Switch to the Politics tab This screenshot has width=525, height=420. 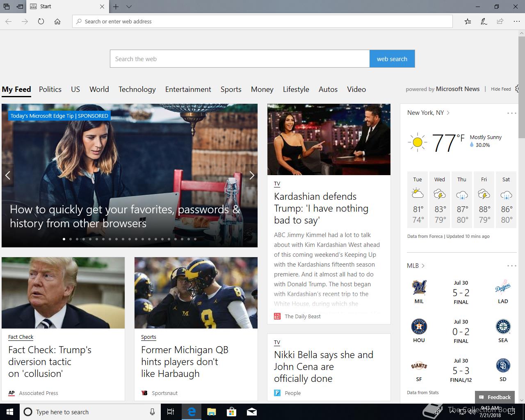coord(50,89)
